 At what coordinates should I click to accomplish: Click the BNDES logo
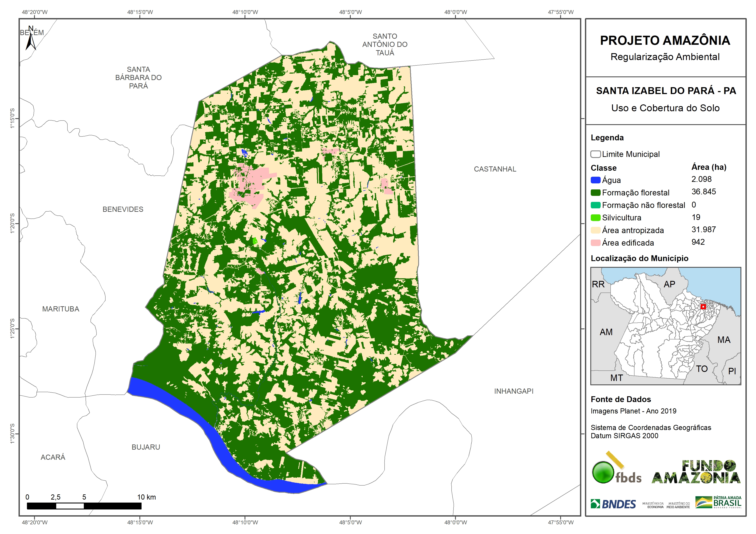pyautogui.click(x=613, y=504)
